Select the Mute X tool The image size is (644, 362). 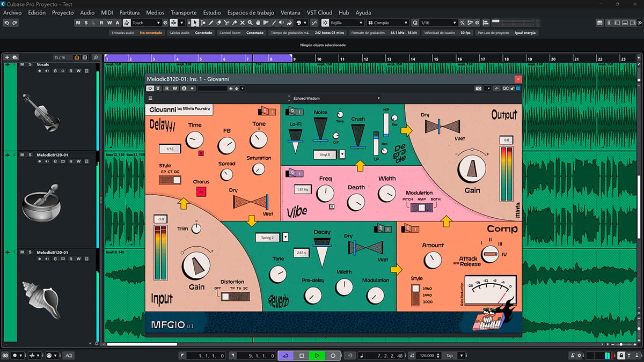243,23
